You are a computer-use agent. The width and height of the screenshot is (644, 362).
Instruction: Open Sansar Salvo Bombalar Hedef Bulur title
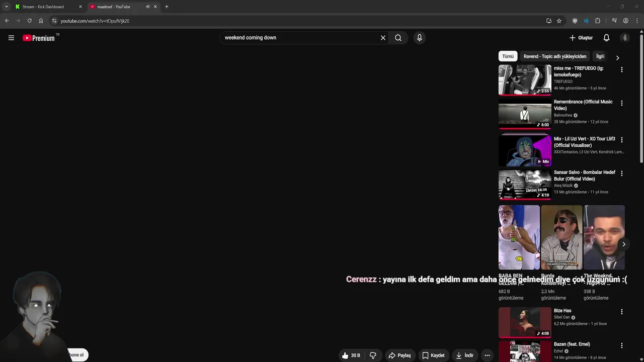(584, 175)
